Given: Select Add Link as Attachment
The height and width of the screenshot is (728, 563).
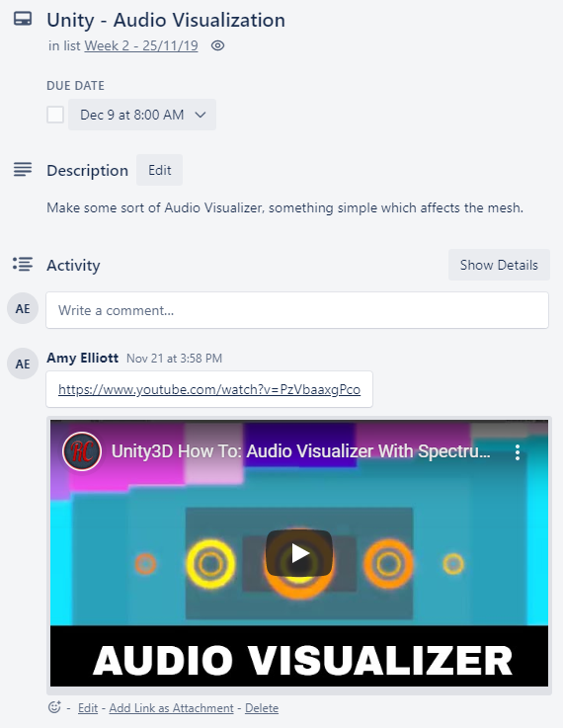Looking at the screenshot, I should point(171,708).
